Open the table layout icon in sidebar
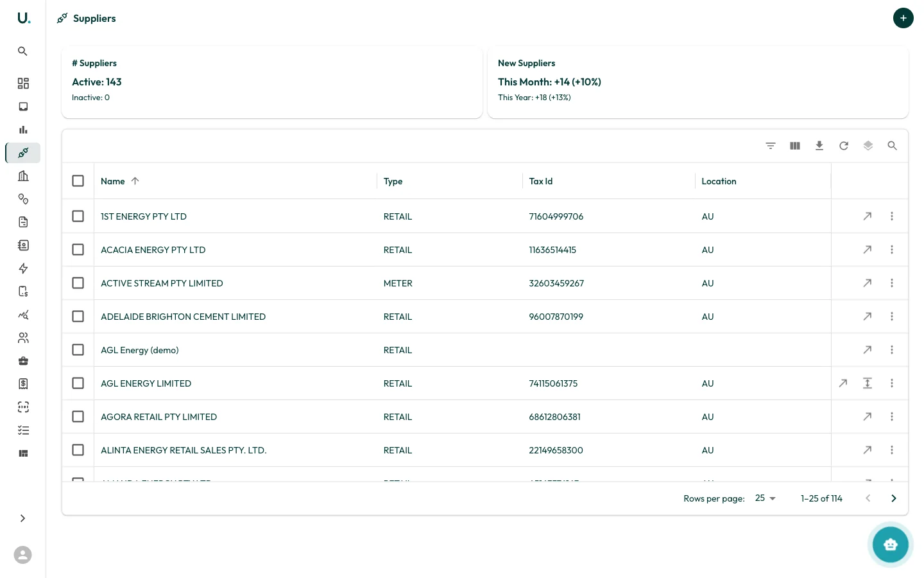 [x=23, y=453]
